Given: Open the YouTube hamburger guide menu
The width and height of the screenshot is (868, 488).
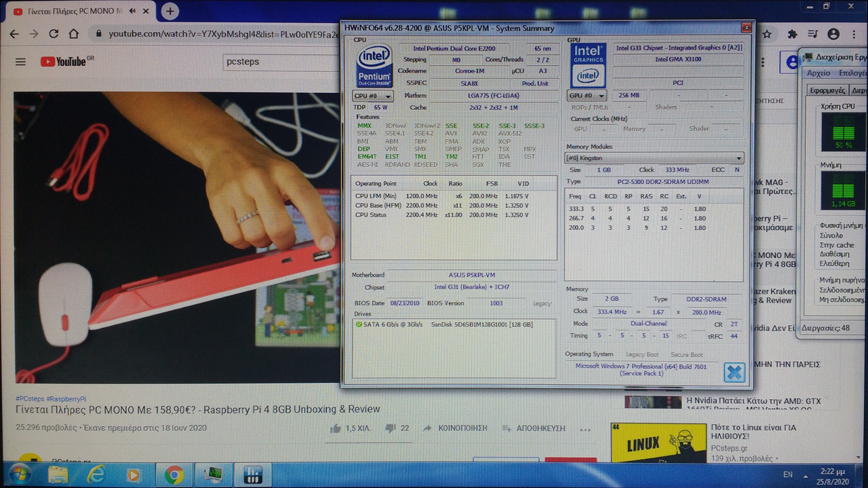Looking at the screenshot, I should point(20,62).
